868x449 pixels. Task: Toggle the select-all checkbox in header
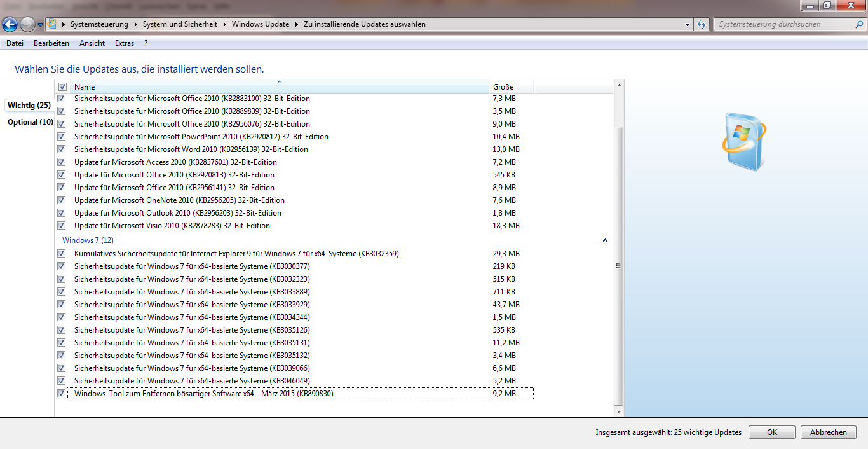(x=62, y=87)
